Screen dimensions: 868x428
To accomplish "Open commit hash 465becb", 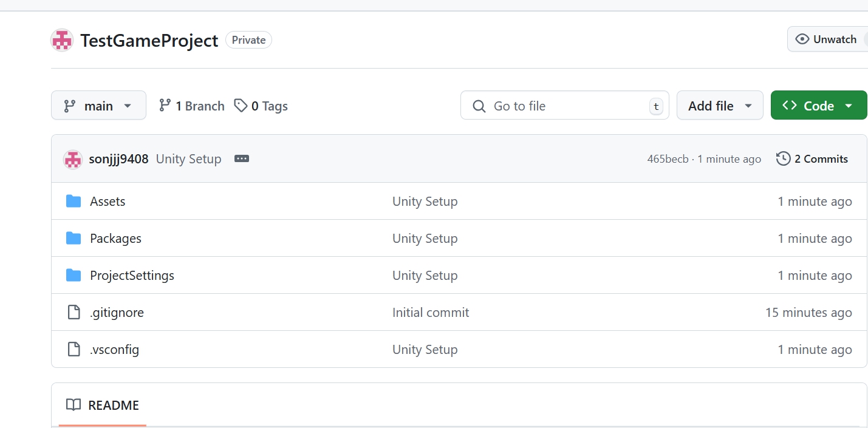I will [668, 159].
